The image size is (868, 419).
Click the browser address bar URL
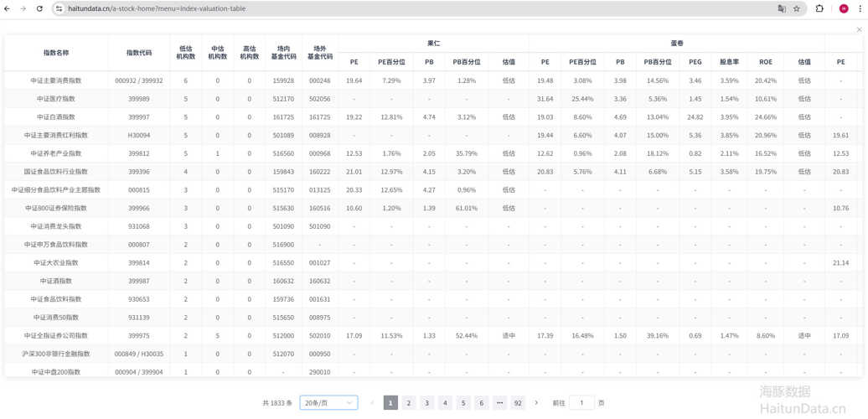coord(158,9)
